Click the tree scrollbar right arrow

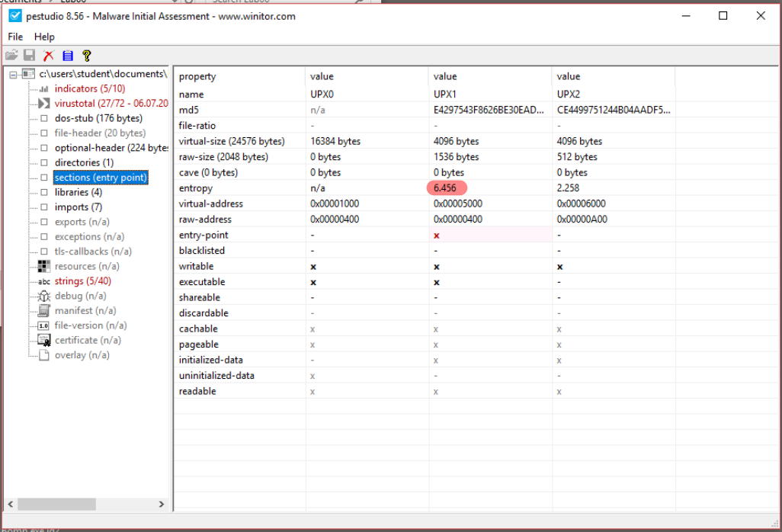tap(161, 504)
